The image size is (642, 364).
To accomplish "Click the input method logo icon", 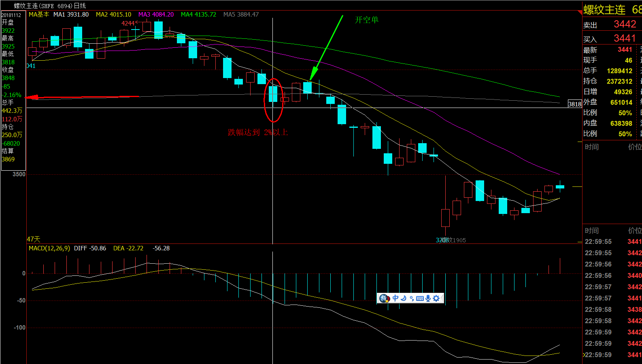I will tap(384, 298).
